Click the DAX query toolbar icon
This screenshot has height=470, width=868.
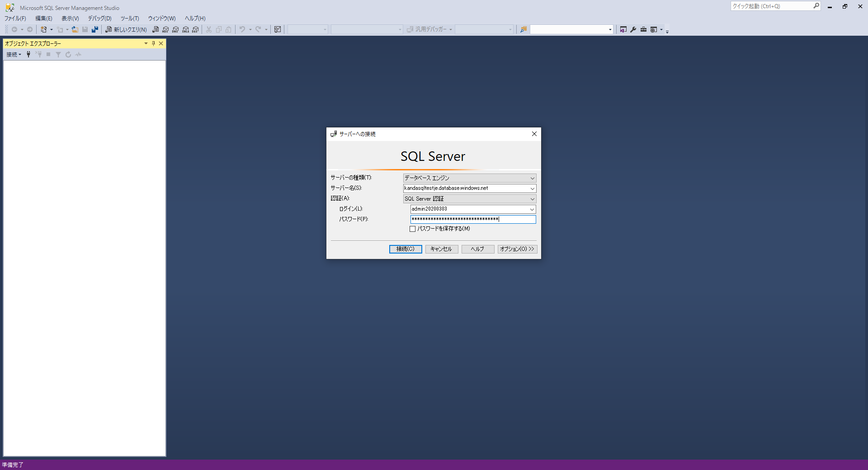[x=195, y=29]
